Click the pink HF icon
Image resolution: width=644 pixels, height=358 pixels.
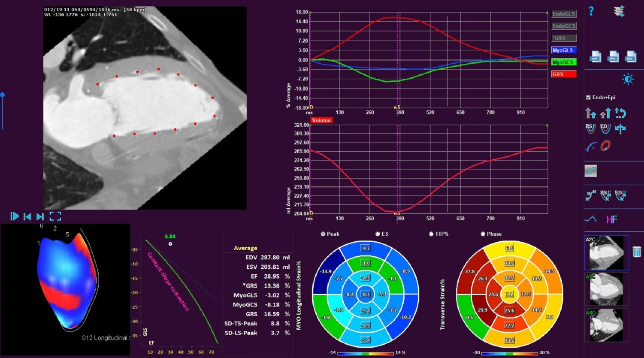pos(612,219)
